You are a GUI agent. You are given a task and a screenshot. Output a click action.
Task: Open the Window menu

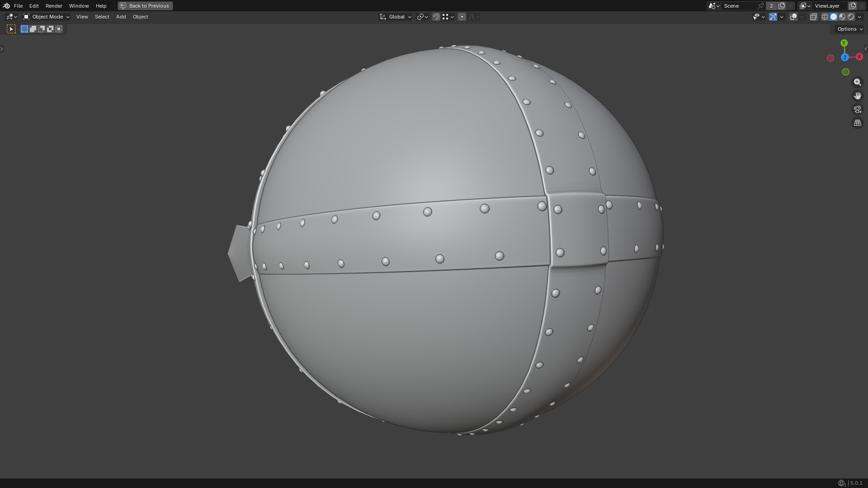(79, 6)
